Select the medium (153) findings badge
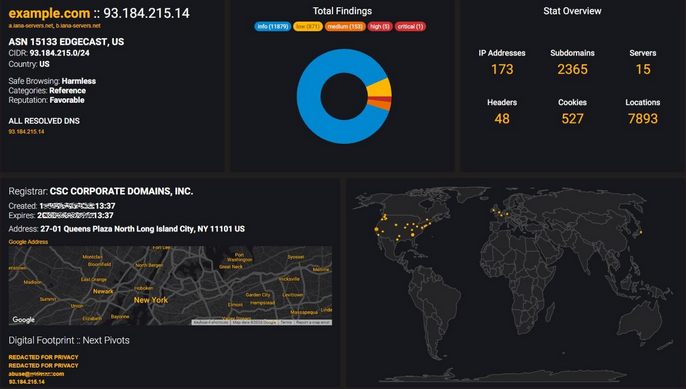 (x=345, y=27)
